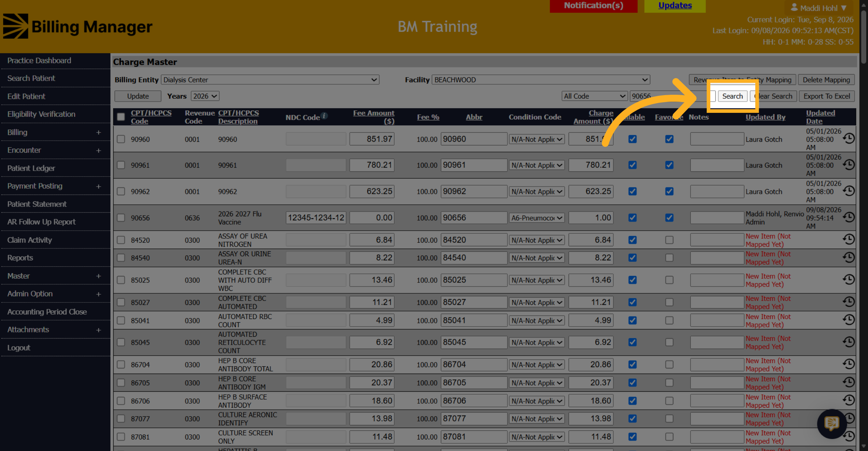View history for code 85027
This screenshot has height=451, width=868.
(x=848, y=302)
